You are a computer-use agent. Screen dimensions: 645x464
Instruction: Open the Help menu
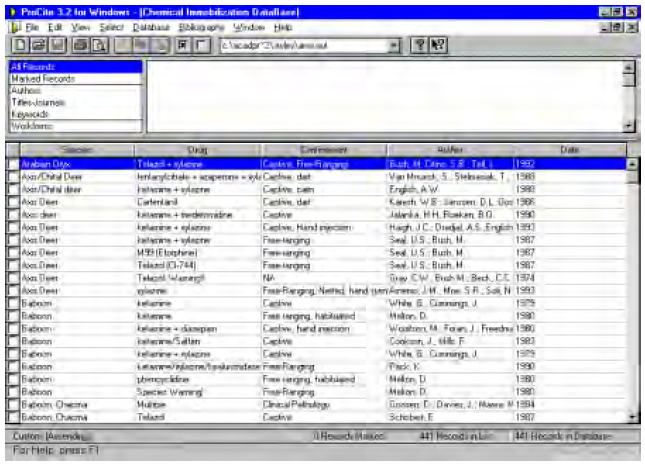coord(283,28)
